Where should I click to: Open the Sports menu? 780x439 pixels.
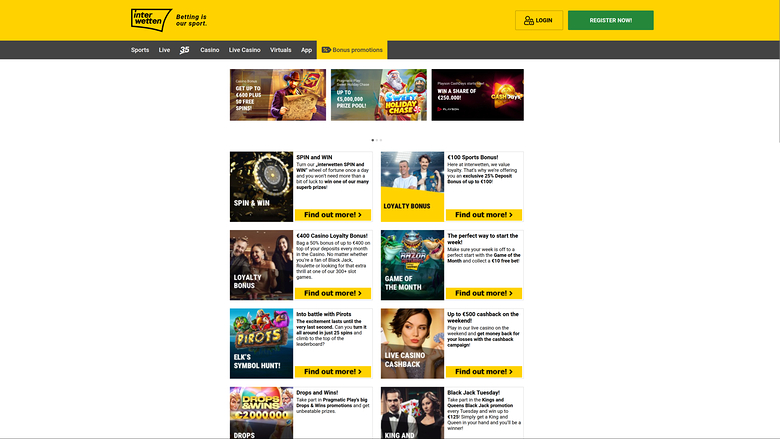pos(140,50)
